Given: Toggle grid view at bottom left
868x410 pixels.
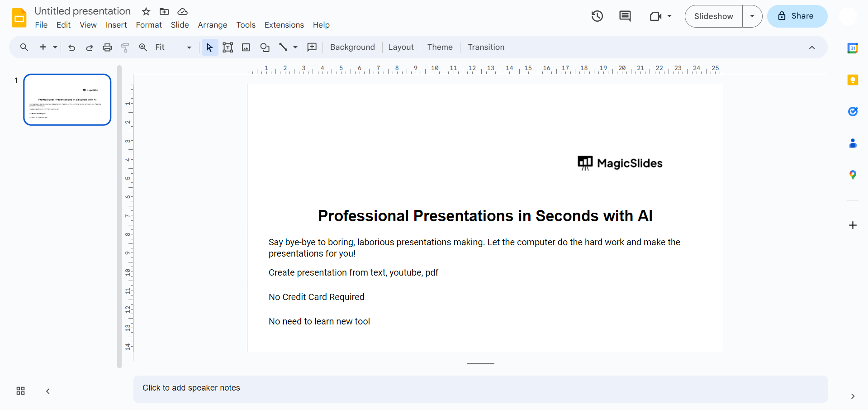Looking at the screenshot, I should pos(20,391).
